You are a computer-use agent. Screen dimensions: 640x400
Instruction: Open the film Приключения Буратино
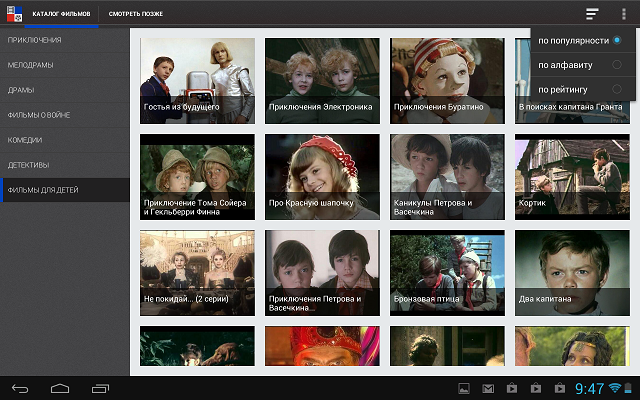[x=447, y=81]
